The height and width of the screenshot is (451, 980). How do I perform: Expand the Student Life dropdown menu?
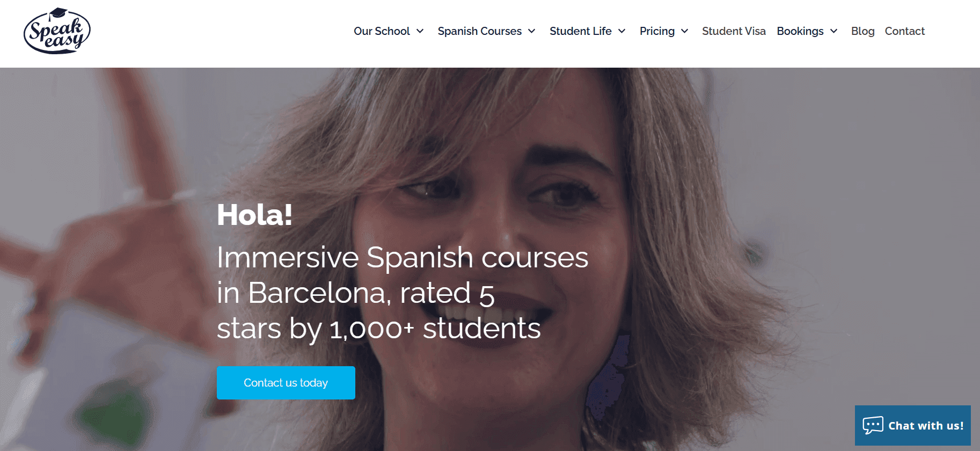(581, 31)
